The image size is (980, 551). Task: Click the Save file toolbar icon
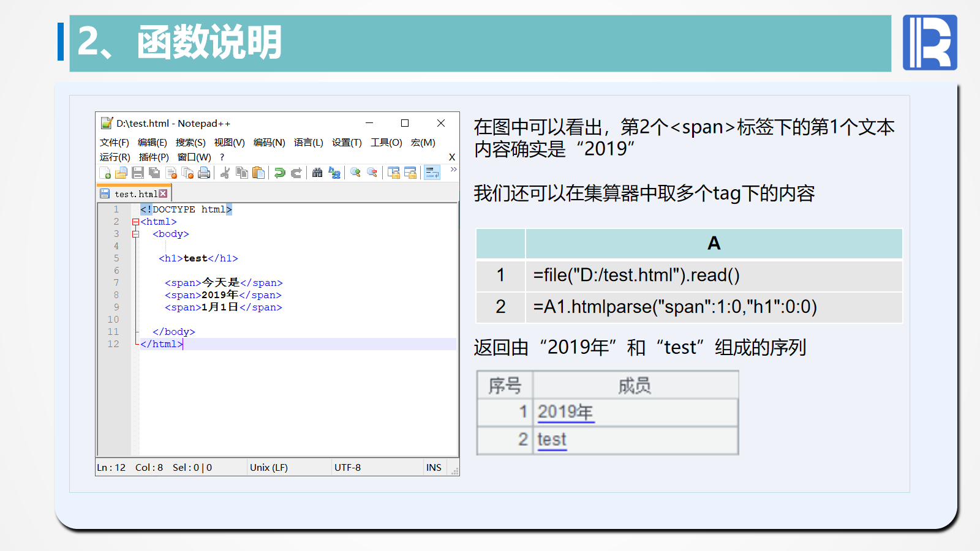pyautogui.click(x=138, y=173)
